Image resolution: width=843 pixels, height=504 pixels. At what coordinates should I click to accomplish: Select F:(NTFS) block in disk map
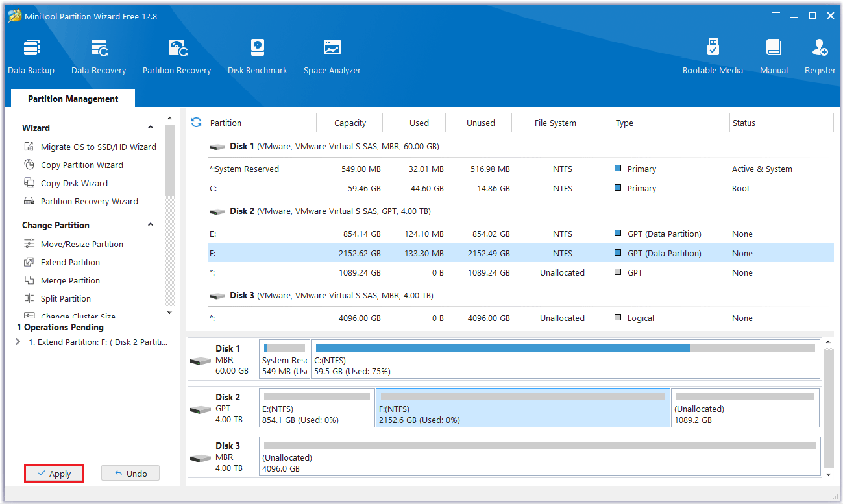[523, 408]
